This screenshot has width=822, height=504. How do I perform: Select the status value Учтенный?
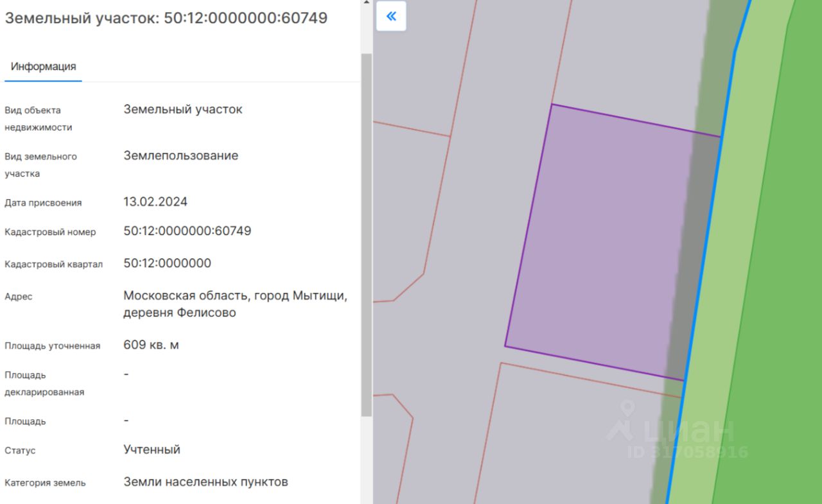click(152, 449)
